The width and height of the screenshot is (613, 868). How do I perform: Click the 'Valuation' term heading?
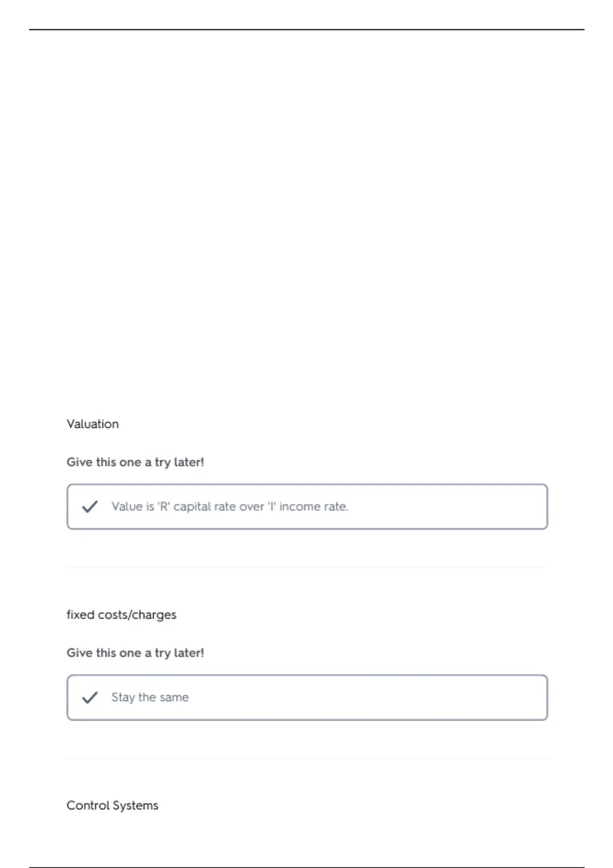tap(92, 424)
